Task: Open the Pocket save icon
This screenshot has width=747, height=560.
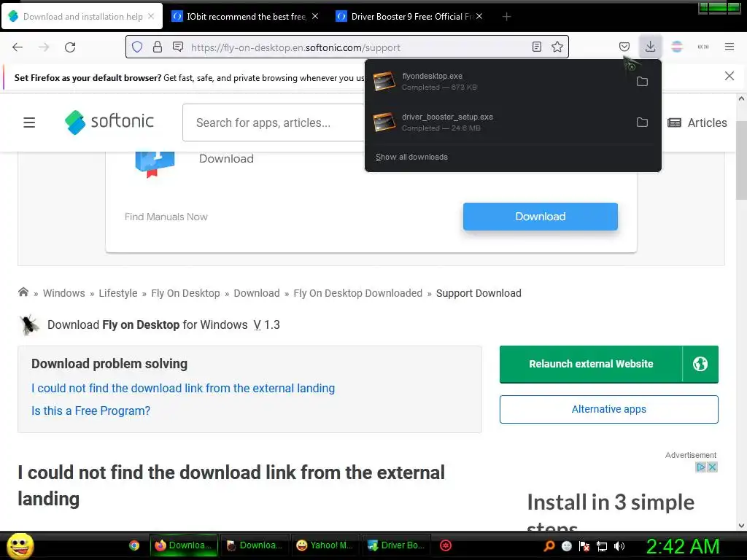Action: 624,47
